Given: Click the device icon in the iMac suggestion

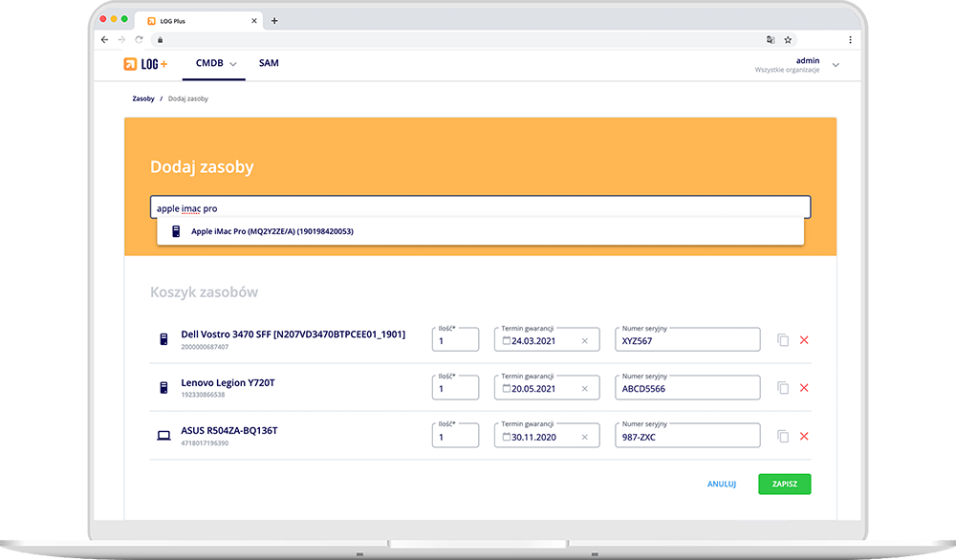Looking at the screenshot, I should 176,231.
